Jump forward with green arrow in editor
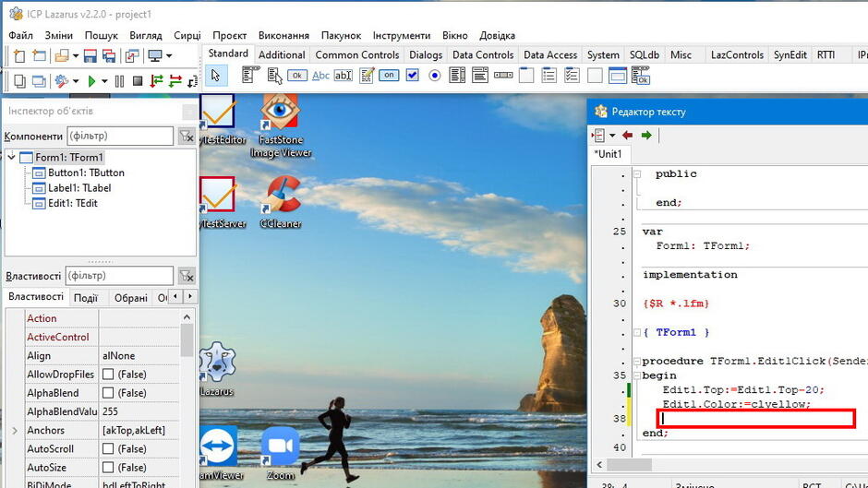Image resolution: width=868 pixels, height=488 pixels. point(646,135)
